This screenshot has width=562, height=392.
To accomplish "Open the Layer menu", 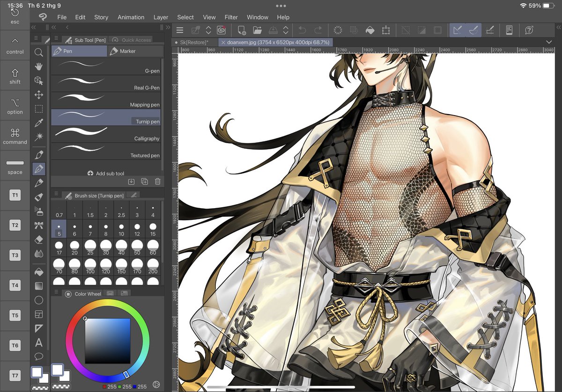I will [x=161, y=17].
